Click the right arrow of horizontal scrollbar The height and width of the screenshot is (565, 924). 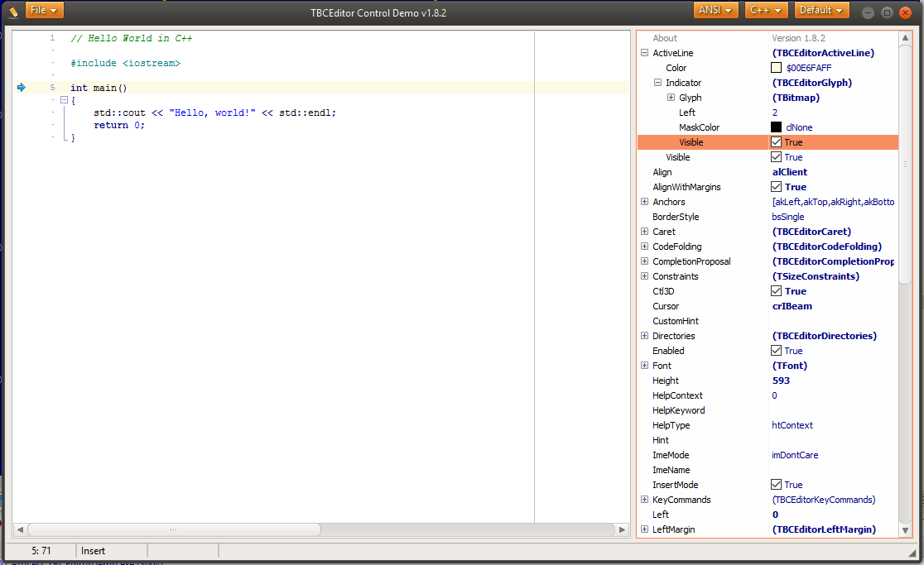[622, 529]
